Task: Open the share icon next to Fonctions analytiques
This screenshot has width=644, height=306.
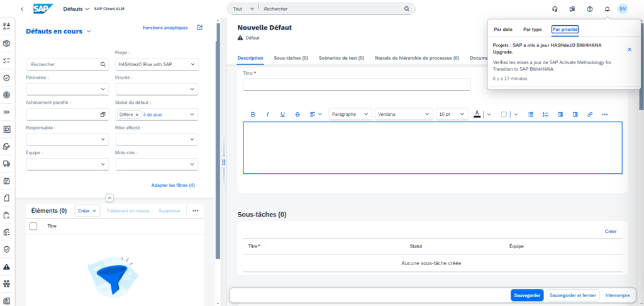Action: tap(199, 28)
